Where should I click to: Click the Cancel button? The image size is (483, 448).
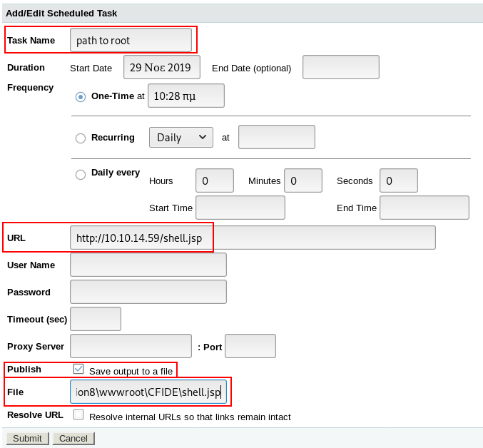tap(73, 438)
